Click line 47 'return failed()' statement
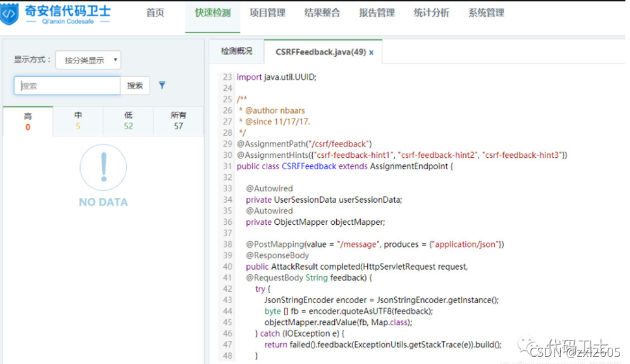 [x=383, y=344]
